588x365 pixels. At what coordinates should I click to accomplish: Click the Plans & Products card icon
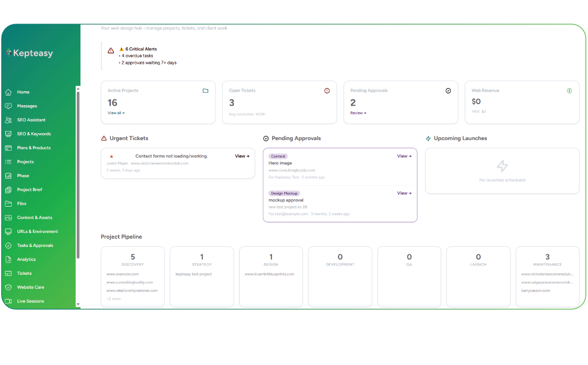[8, 148]
